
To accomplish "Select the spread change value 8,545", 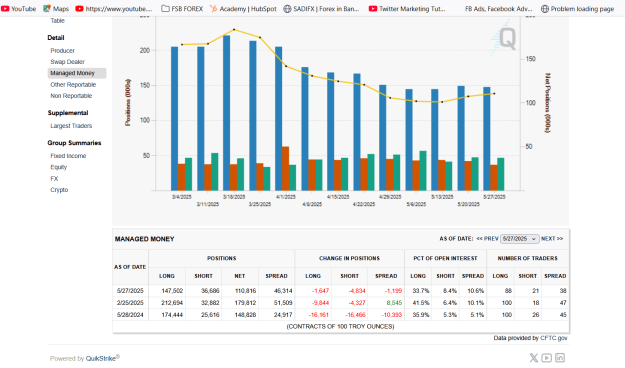I will tap(394, 303).
